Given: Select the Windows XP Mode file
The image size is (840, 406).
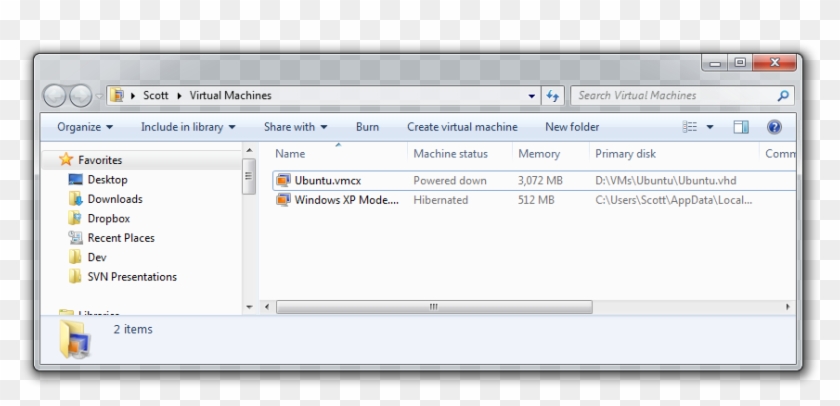Looking at the screenshot, I should tap(347, 200).
